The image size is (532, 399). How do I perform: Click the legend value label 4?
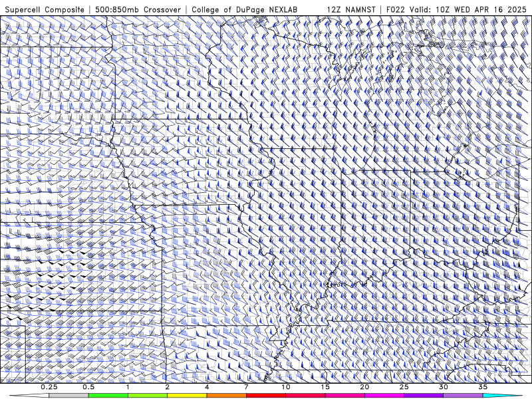pyautogui.click(x=207, y=387)
